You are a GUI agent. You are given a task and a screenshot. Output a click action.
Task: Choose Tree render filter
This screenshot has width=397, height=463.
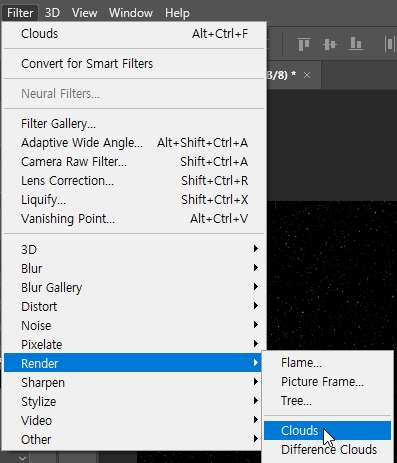(327, 401)
